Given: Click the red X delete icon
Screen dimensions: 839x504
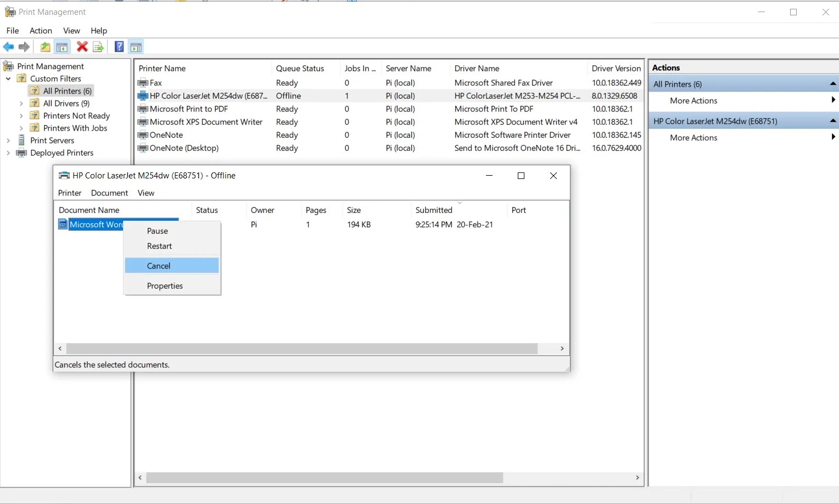Looking at the screenshot, I should tap(82, 47).
